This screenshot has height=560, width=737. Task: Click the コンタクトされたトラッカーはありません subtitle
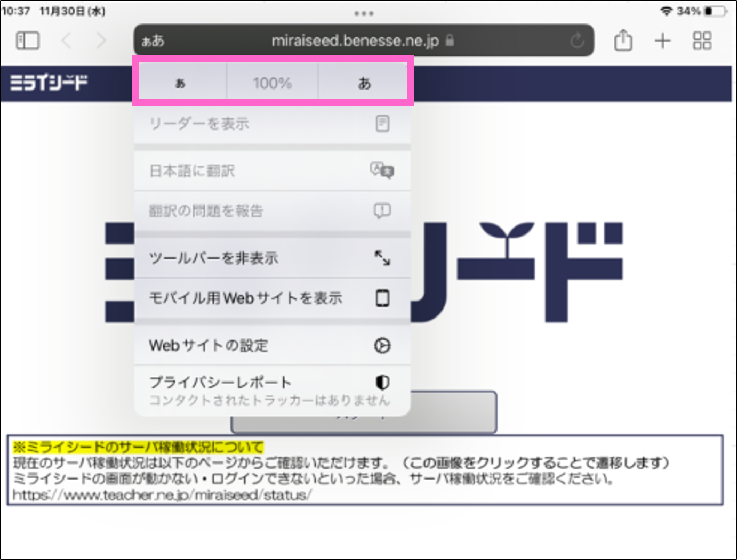click(x=270, y=400)
